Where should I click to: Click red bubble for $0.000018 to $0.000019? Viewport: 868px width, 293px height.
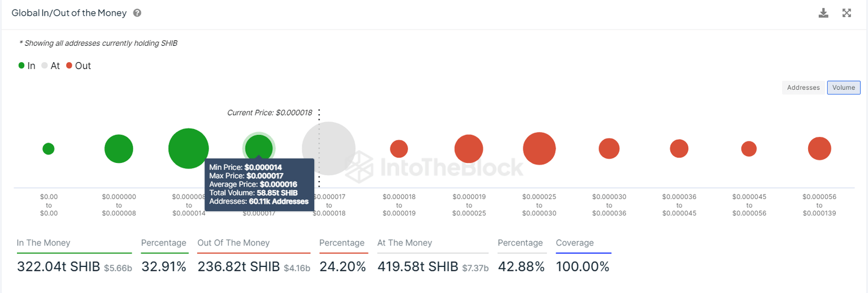399,149
